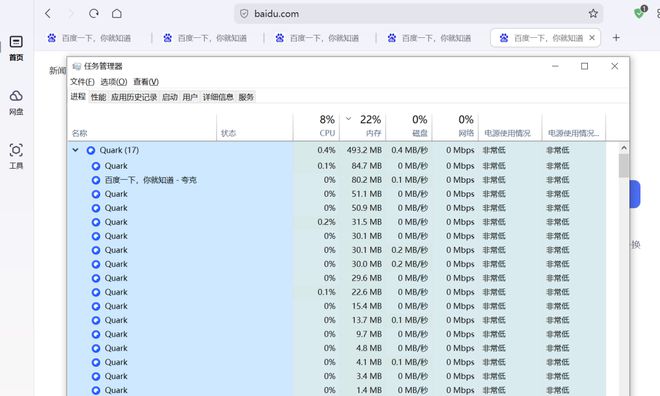Sort processes by the 网络 column

pos(455,126)
